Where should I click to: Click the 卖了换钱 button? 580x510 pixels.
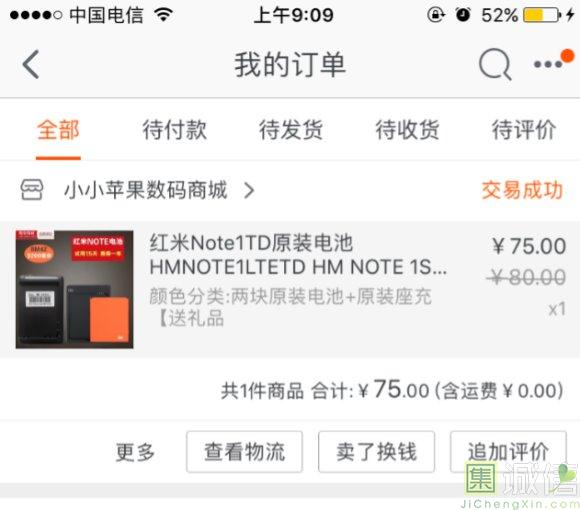(376, 452)
